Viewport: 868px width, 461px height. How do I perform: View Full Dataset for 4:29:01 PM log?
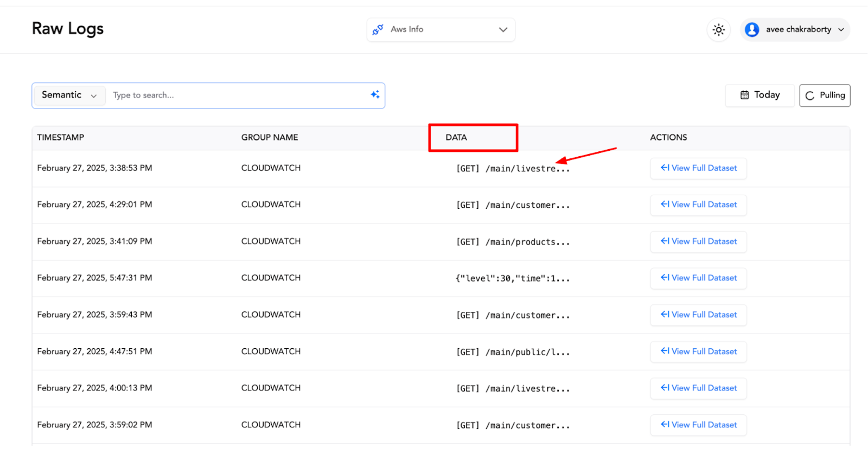pyautogui.click(x=699, y=204)
